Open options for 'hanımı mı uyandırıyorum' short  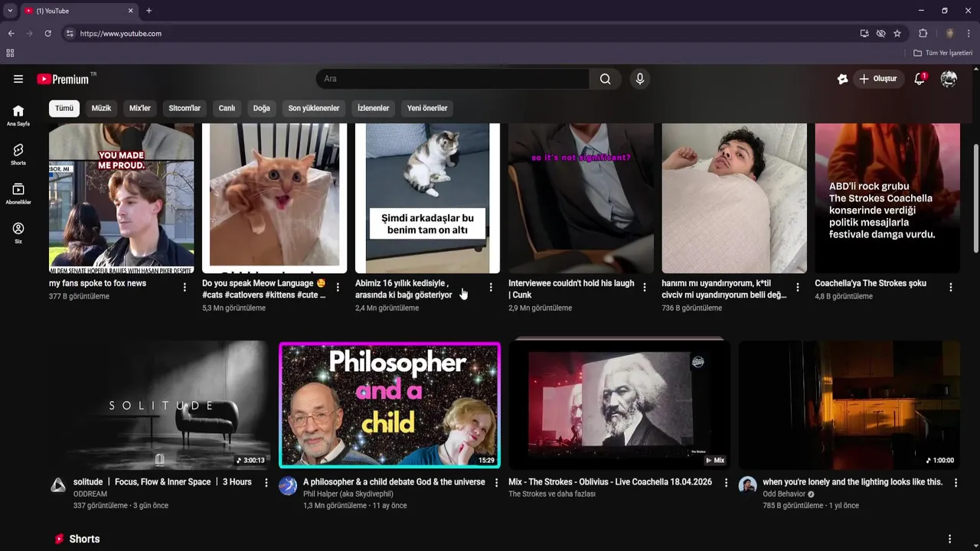[797, 287]
